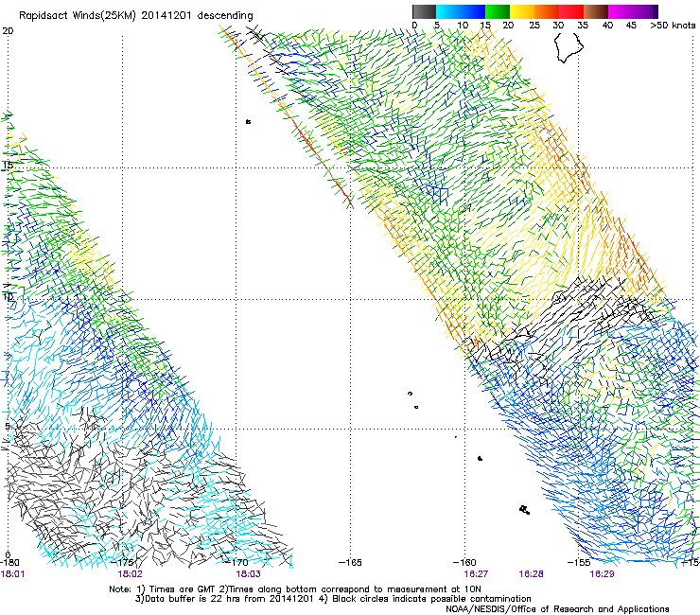Click the time label 16:29

click(602, 573)
